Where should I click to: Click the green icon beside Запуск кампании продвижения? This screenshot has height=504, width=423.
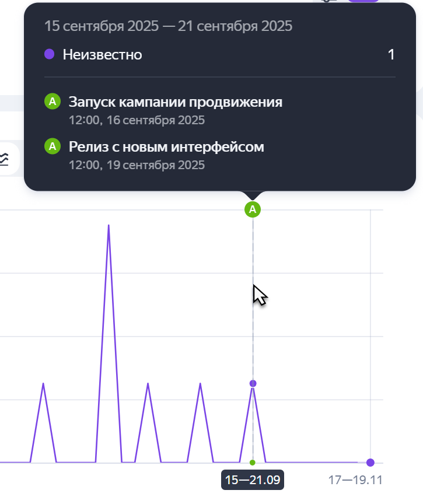click(x=53, y=102)
